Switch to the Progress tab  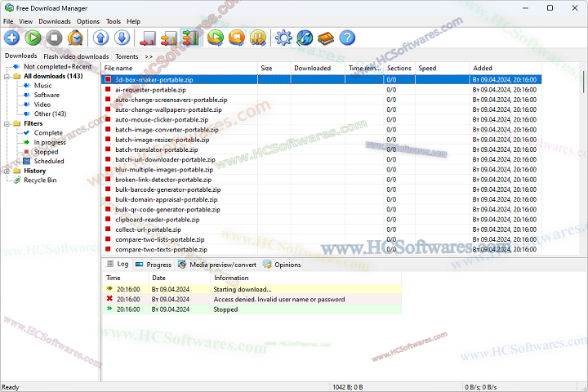(154, 265)
